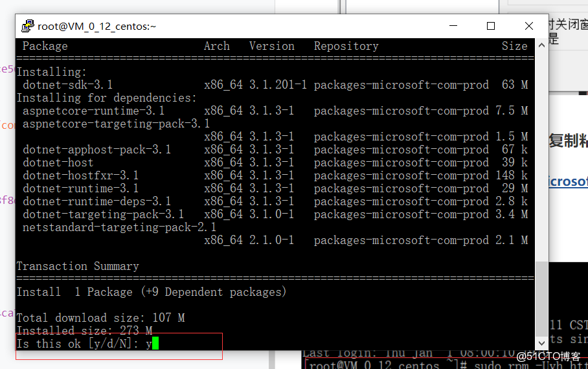Click the netstandard-targeting-pack-2.1 text
This screenshot has width=588, height=369.
pos(119,227)
